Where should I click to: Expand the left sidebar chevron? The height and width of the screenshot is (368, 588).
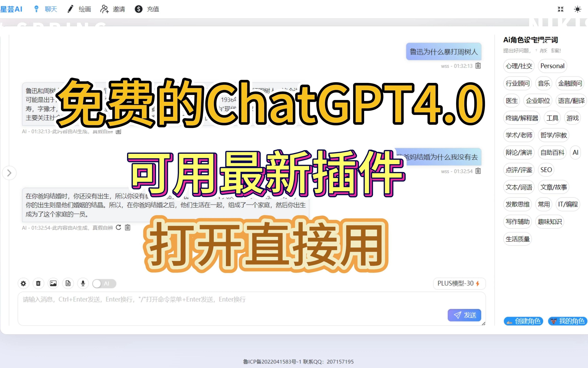pyautogui.click(x=9, y=173)
